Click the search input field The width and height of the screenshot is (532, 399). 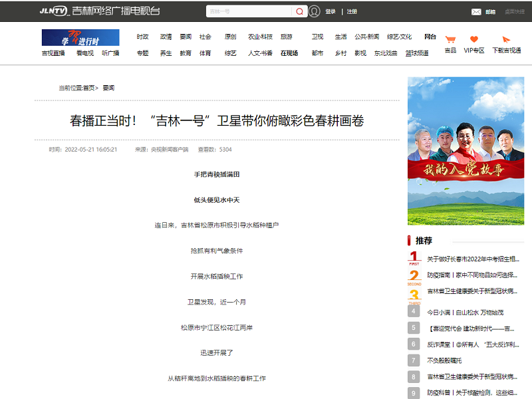click(248, 11)
